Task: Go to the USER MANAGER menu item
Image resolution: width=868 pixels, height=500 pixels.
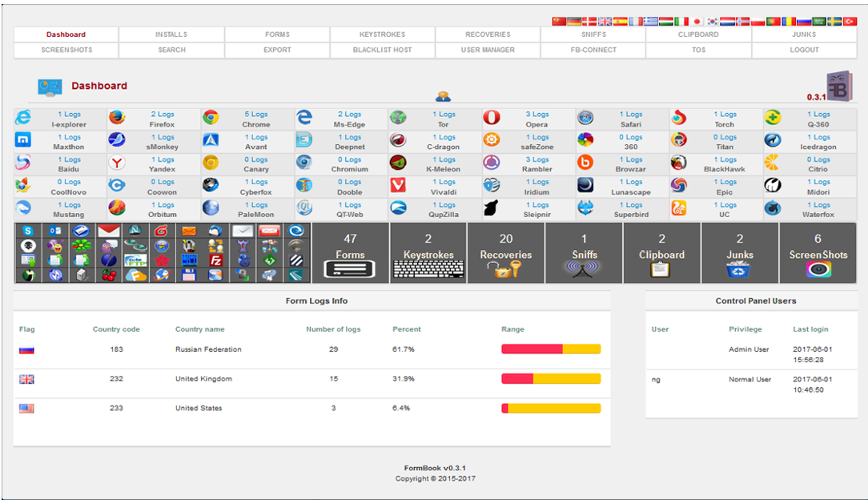Action: 488,50
